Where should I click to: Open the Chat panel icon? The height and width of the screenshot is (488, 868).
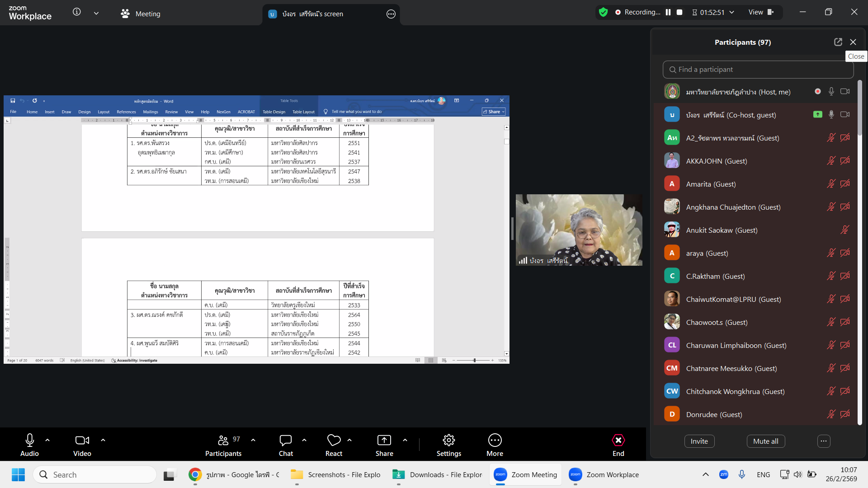[286, 440]
